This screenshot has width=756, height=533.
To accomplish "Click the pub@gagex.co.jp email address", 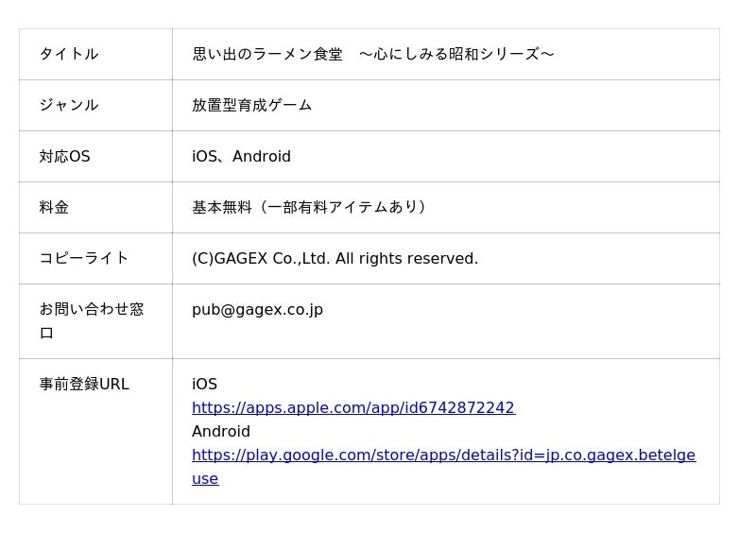I will (257, 310).
